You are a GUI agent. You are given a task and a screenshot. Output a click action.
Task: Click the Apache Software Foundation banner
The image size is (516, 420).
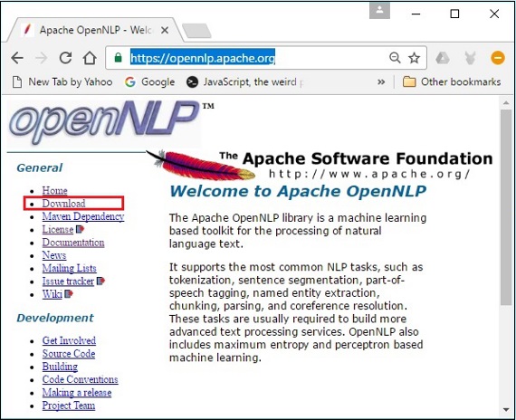tap(319, 166)
